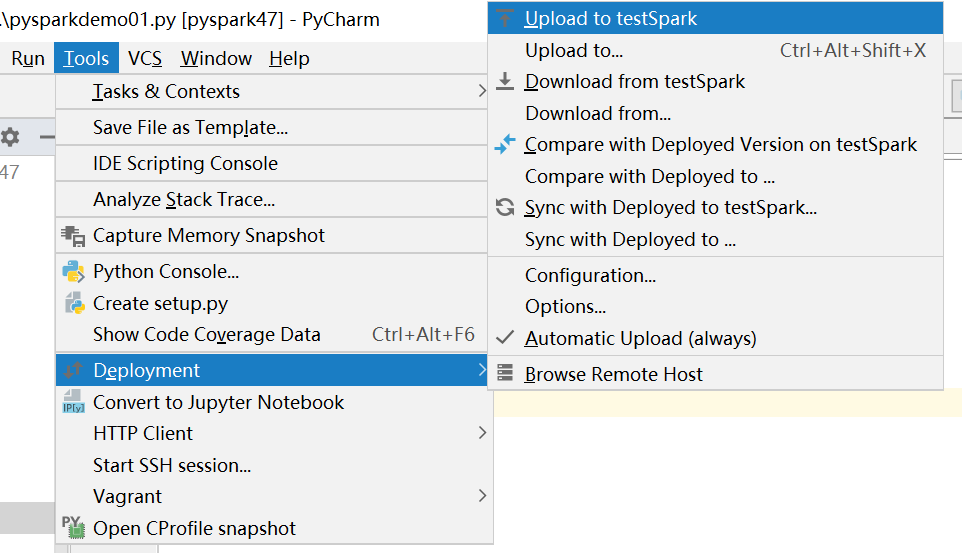The height and width of the screenshot is (553, 962).
Task: Click the Compare with Deployed Version icon
Action: point(505,145)
